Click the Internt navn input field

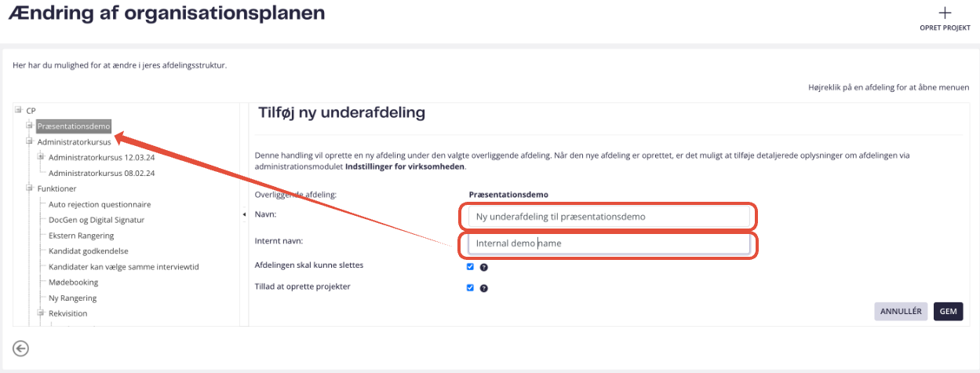click(609, 243)
